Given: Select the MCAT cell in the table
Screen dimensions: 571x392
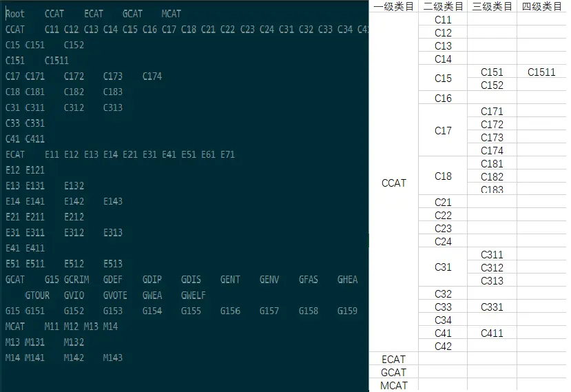Looking at the screenshot, I should pos(394,385).
